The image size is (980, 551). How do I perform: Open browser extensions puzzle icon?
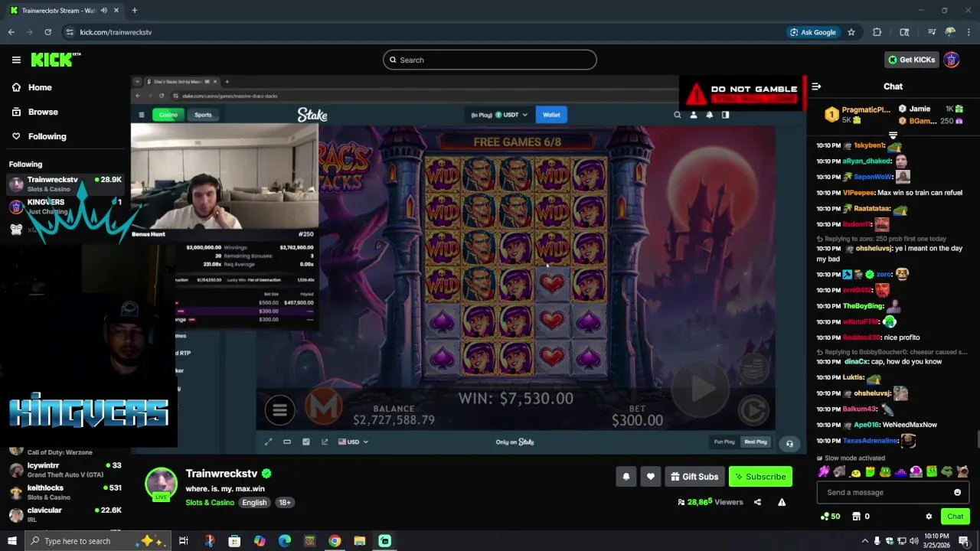pos(877,32)
